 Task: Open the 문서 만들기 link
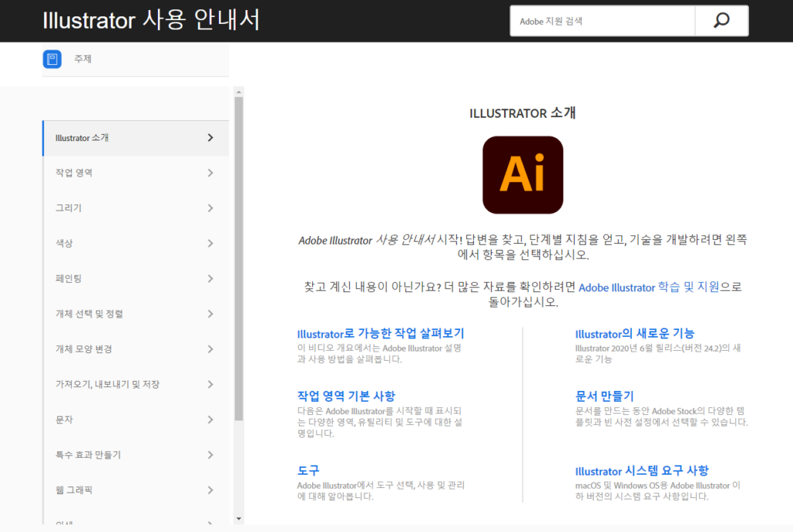tap(604, 396)
